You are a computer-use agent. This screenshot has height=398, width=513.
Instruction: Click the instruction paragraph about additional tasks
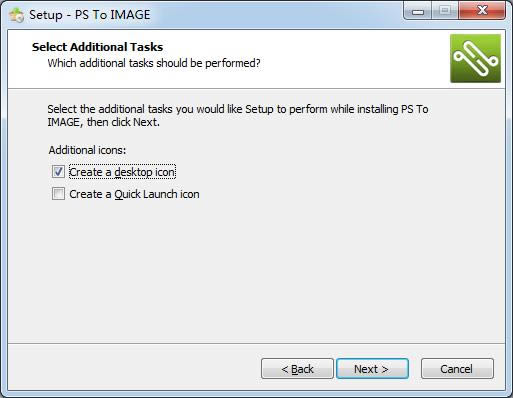pyautogui.click(x=238, y=115)
